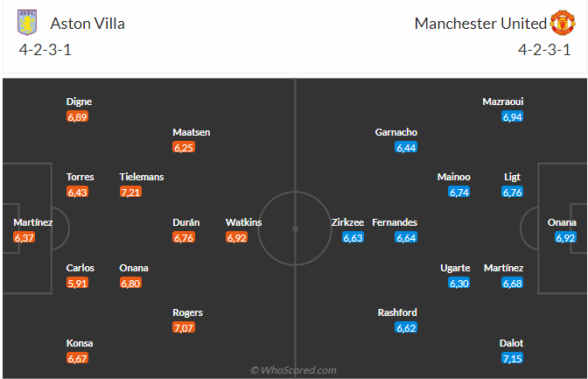Screen dimensions: 588x379
Task: Click Fernandes' player name
Action: point(395,222)
